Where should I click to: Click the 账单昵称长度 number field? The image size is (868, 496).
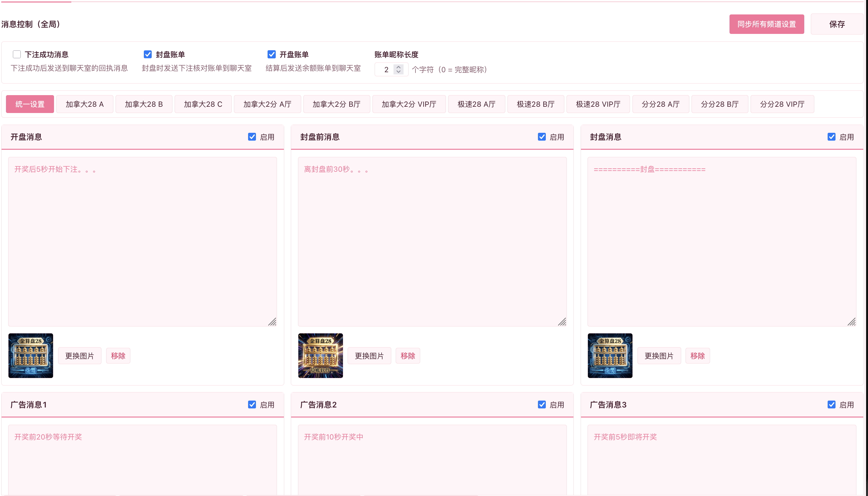point(391,69)
